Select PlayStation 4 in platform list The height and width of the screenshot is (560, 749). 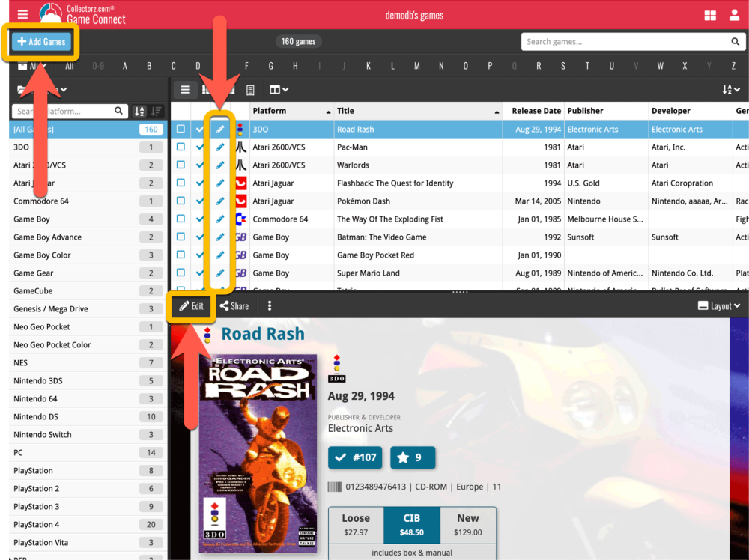[x=88, y=525]
